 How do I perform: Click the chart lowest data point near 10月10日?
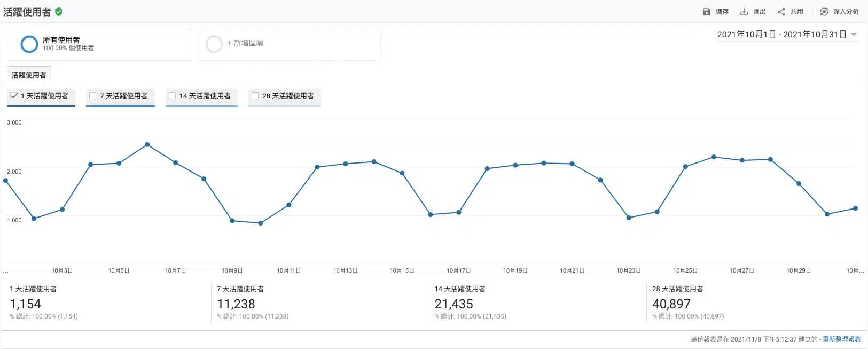(261, 223)
